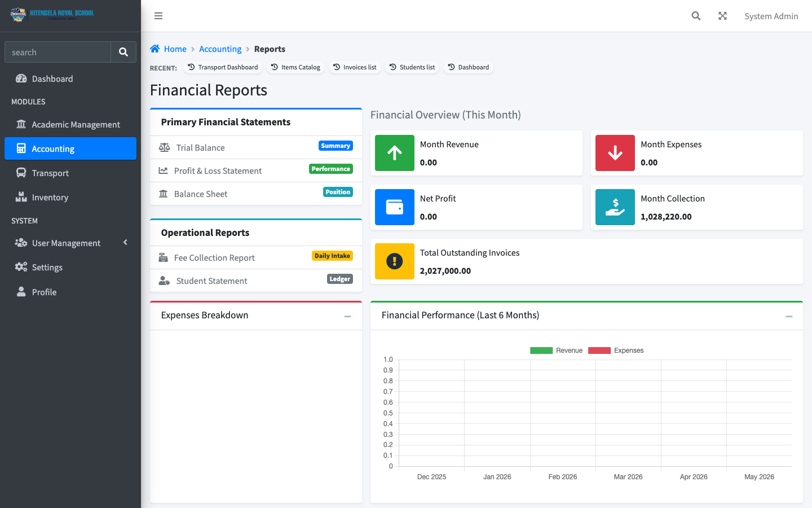The image size is (812, 508).
Task: Click the teal Month Collection hand-dollar icon
Action: (x=615, y=207)
